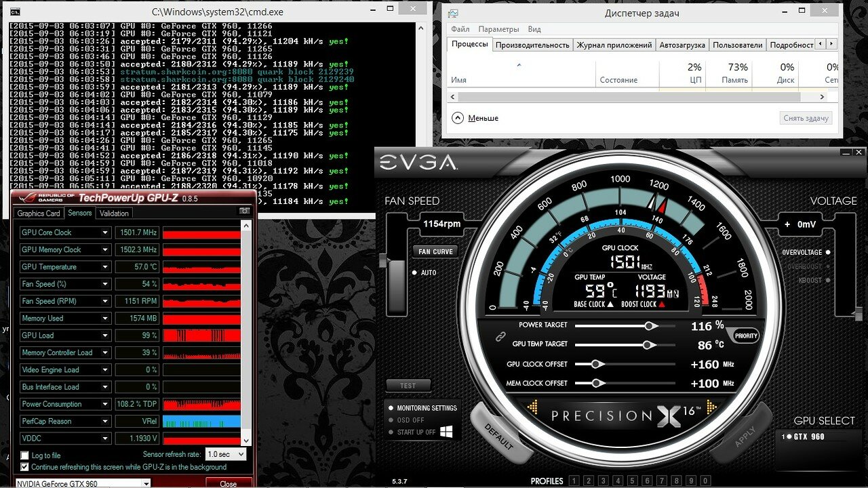Select profile slot 8 in Precision X
Image resolution: width=868 pixels, height=488 pixels.
[x=677, y=481]
